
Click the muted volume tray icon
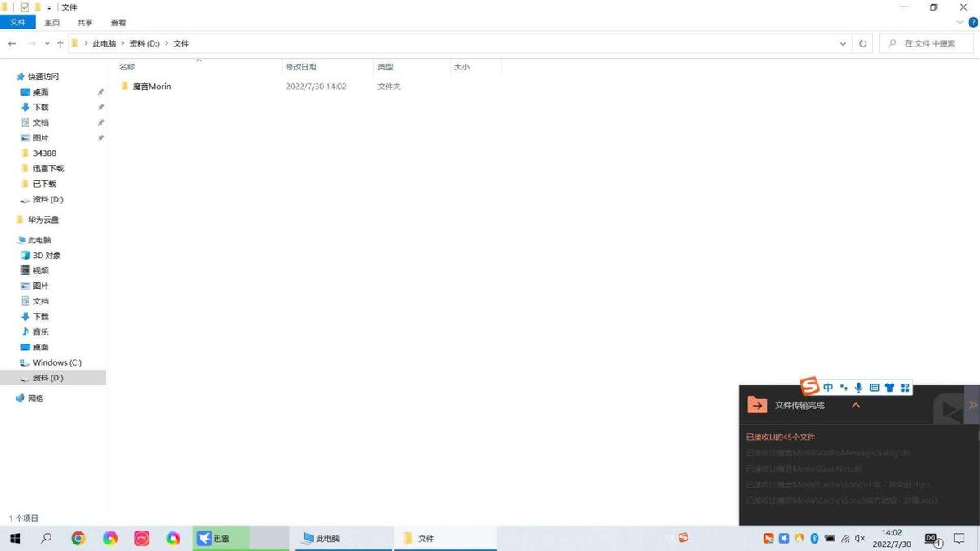(860, 538)
